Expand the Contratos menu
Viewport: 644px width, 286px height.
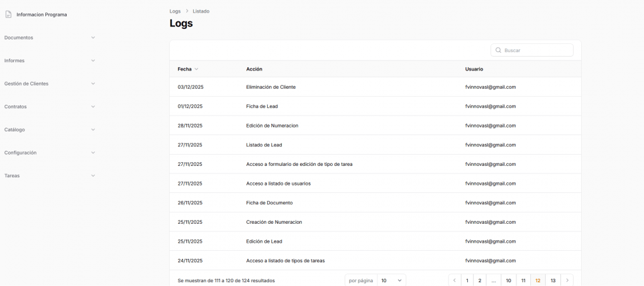[93, 107]
